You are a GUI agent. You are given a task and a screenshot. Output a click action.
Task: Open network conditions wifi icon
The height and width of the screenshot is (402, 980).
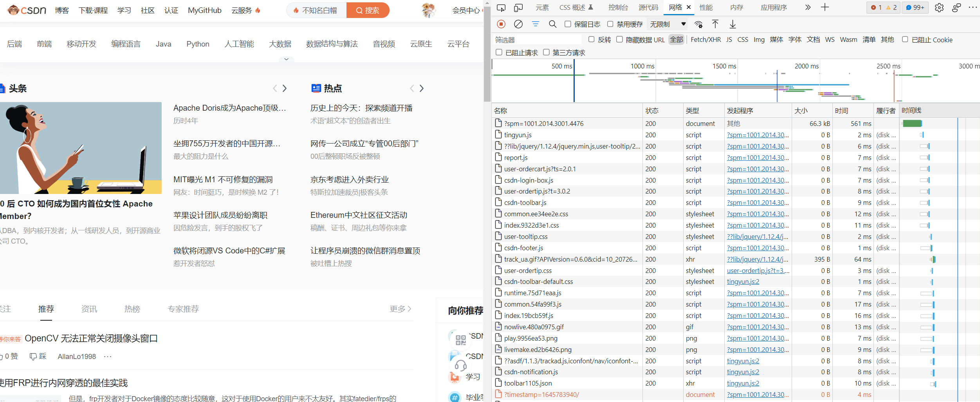[698, 24]
